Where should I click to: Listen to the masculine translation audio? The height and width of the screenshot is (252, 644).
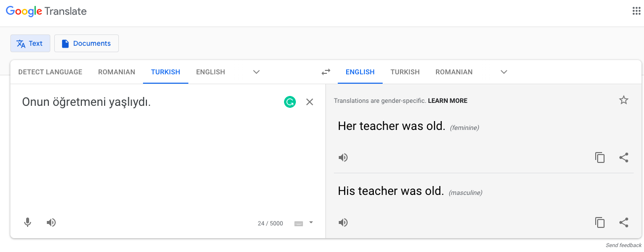pyautogui.click(x=343, y=222)
